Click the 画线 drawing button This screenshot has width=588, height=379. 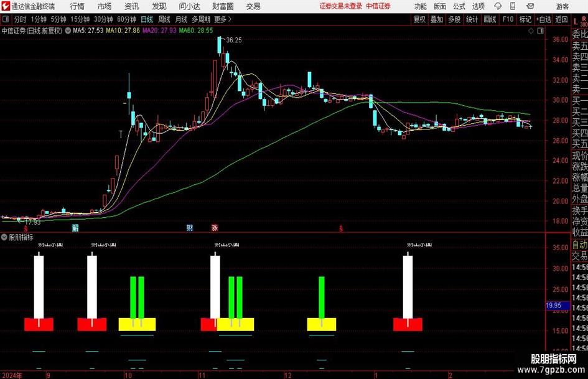pyautogui.click(x=490, y=19)
